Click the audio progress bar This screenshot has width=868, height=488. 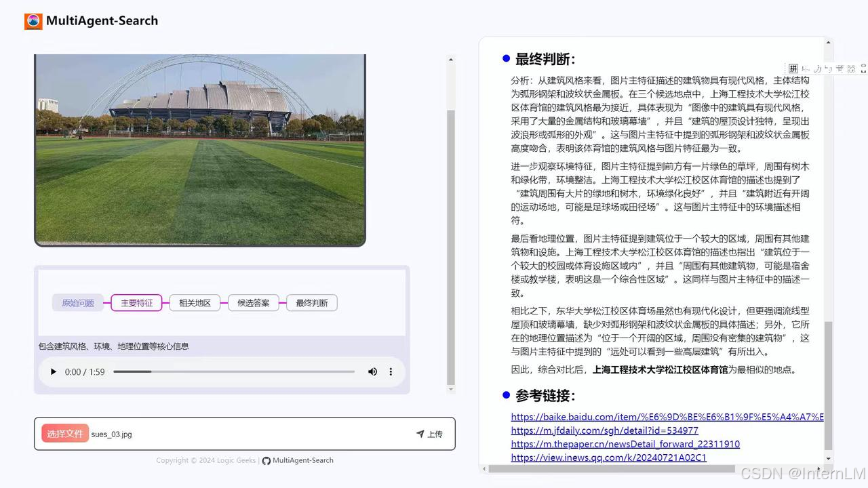(234, 371)
